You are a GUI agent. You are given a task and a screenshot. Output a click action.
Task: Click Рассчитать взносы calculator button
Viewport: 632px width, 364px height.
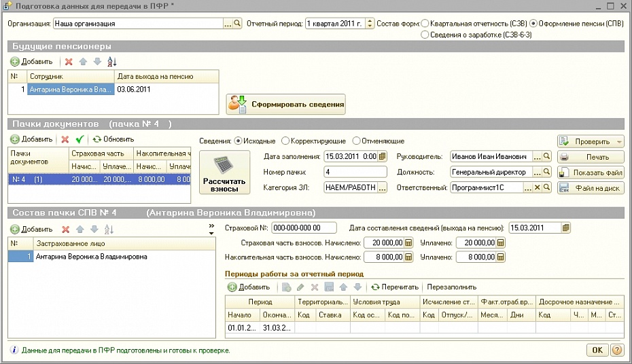click(224, 172)
